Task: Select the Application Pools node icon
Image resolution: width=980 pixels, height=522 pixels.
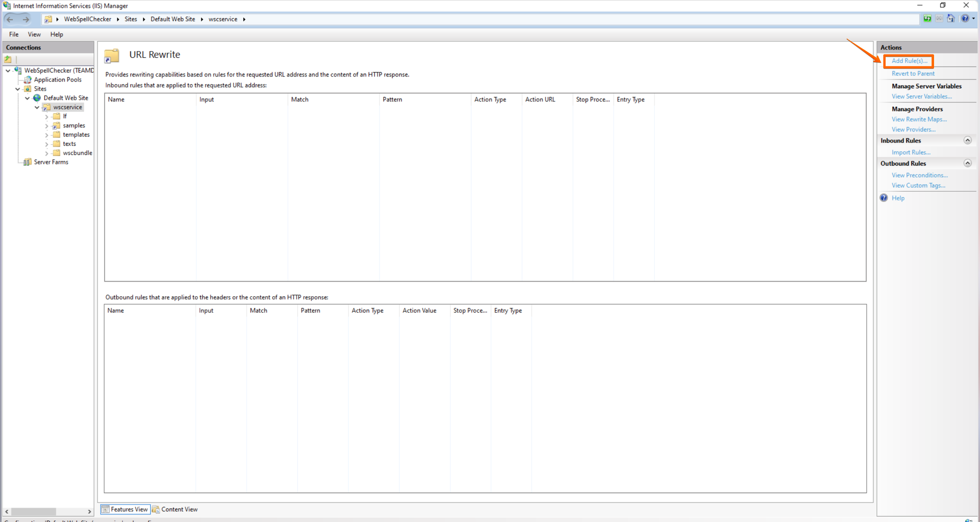Action: click(28, 79)
